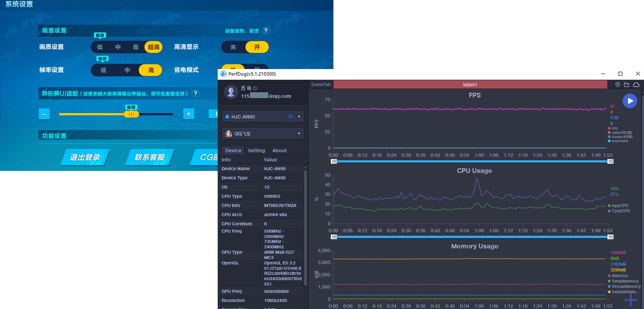Switch to the Setting tab
This screenshot has width=644, height=309.
click(x=256, y=150)
